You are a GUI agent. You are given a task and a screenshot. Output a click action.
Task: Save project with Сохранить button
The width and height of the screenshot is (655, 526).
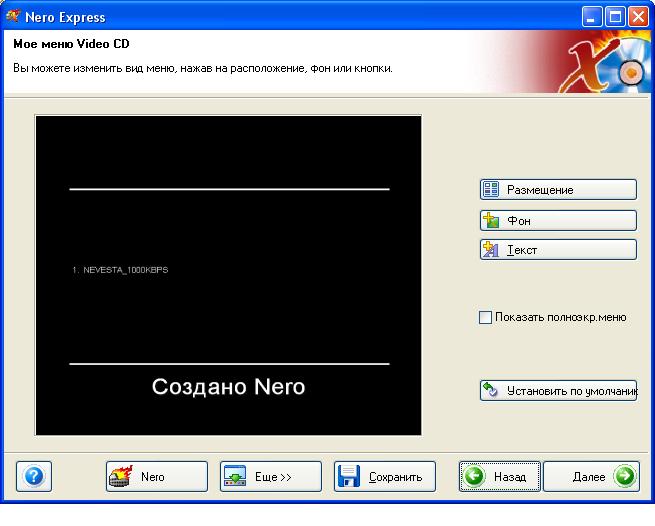[385, 476]
